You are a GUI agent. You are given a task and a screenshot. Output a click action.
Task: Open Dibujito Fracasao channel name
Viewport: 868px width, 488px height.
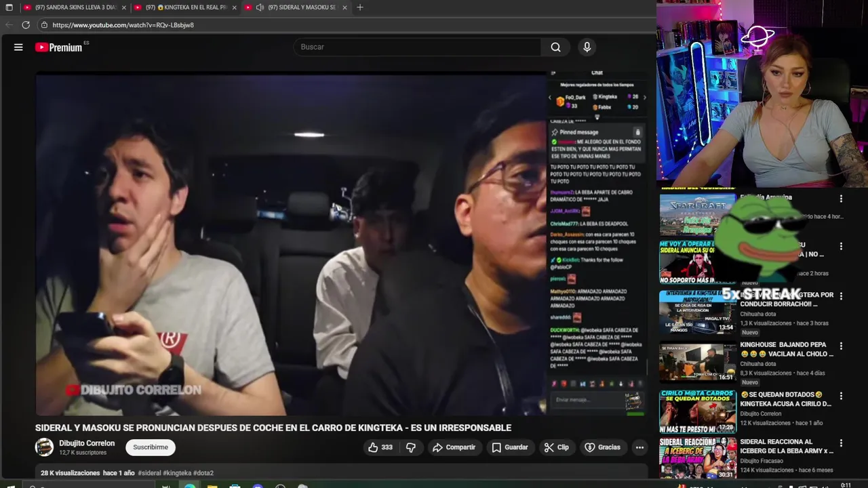click(x=762, y=461)
